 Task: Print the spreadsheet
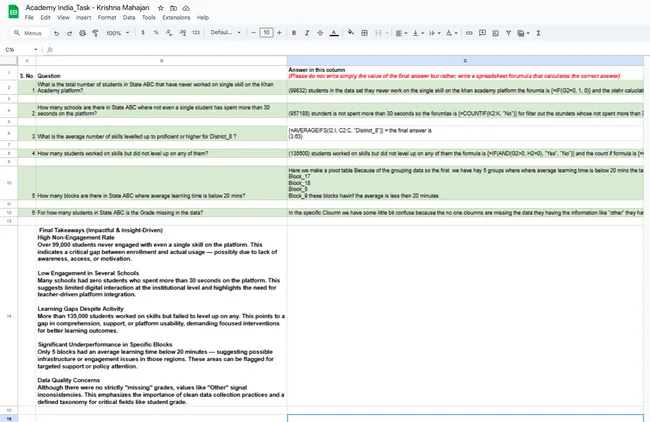pyautogui.click(x=82, y=33)
